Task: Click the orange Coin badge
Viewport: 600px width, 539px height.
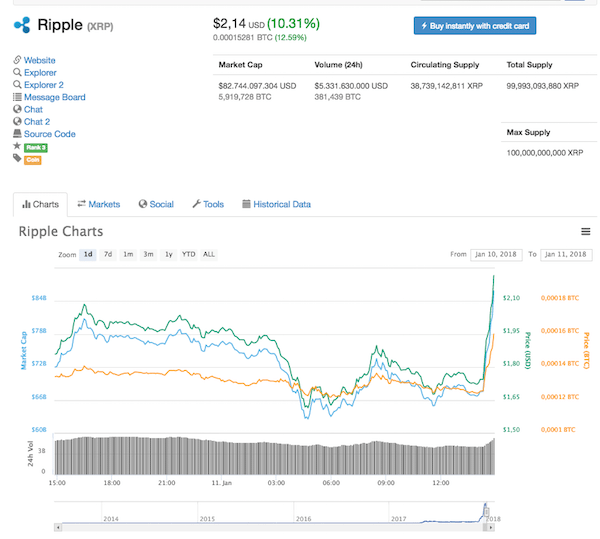Action: 33,160
